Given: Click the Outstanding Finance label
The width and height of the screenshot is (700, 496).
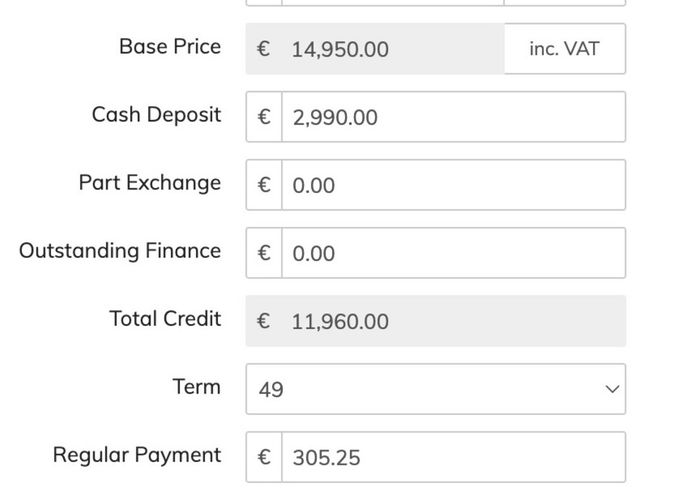Looking at the screenshot, I should pos(120,250).
